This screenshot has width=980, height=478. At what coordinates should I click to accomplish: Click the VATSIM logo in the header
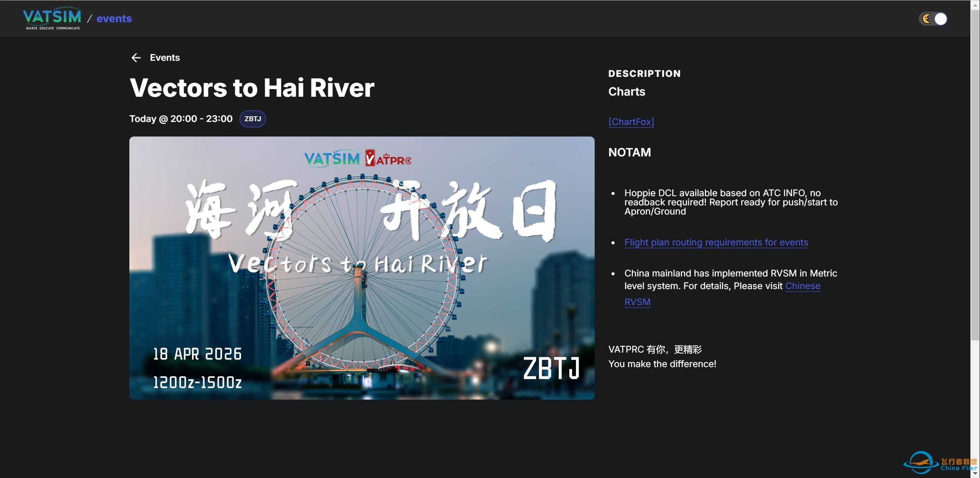(x=52, y=18)
